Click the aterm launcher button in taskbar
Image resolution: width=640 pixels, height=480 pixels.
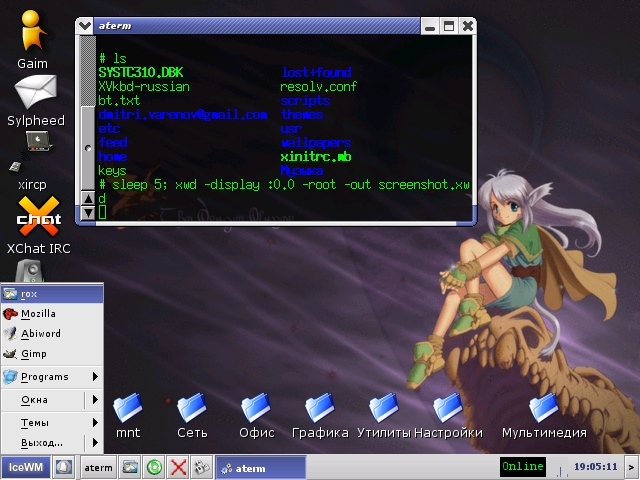tap(98, 467)
